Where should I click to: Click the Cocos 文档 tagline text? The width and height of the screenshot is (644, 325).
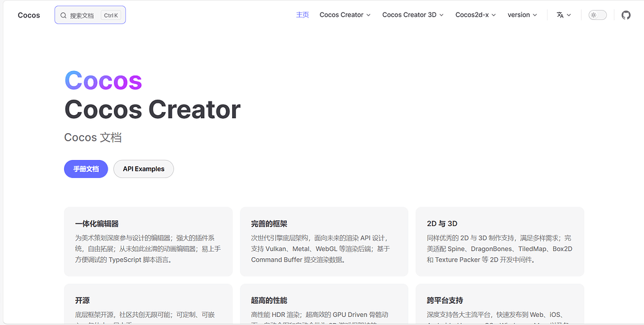pos(93,137)
